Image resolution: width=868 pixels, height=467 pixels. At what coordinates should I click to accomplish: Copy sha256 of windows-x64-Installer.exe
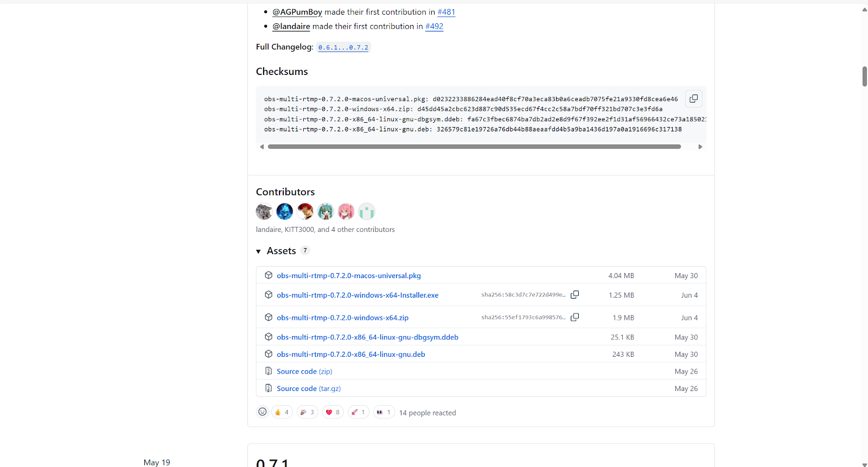[575, 295]
